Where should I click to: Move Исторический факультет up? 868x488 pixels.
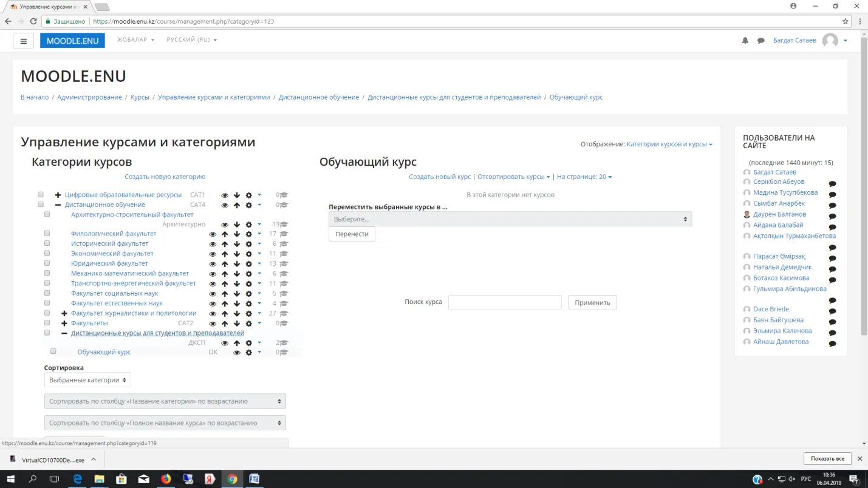(225, 244)
